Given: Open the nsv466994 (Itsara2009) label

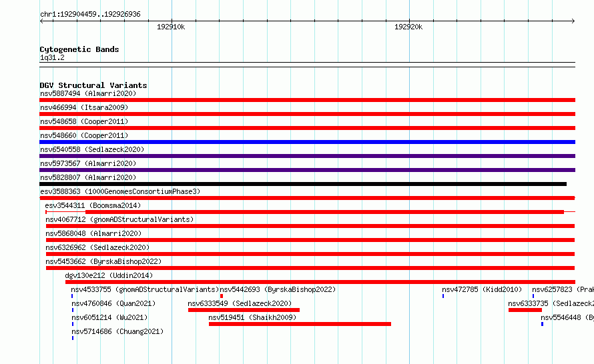Looking at the screenshot, I should pyautogui.click(x=84, y=107).
